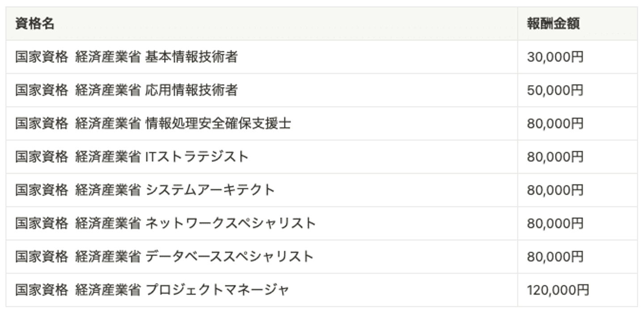Image resolution: width=644 pixels, height=314 pixels.
Task: Click 80,000円 in the データベーススペシャリスト row
Action: 555,257
